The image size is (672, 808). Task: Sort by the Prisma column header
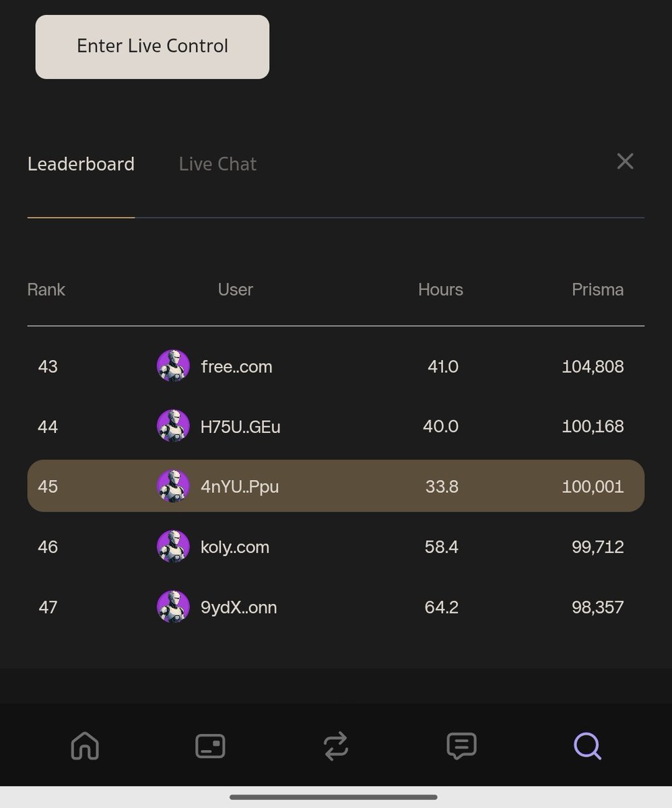pos(597,290)
